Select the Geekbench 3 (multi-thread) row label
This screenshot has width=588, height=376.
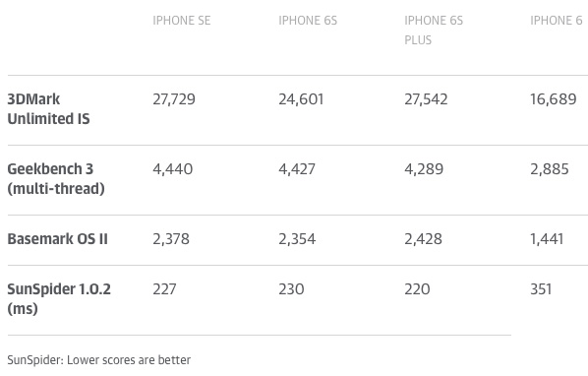click(56, 178)
